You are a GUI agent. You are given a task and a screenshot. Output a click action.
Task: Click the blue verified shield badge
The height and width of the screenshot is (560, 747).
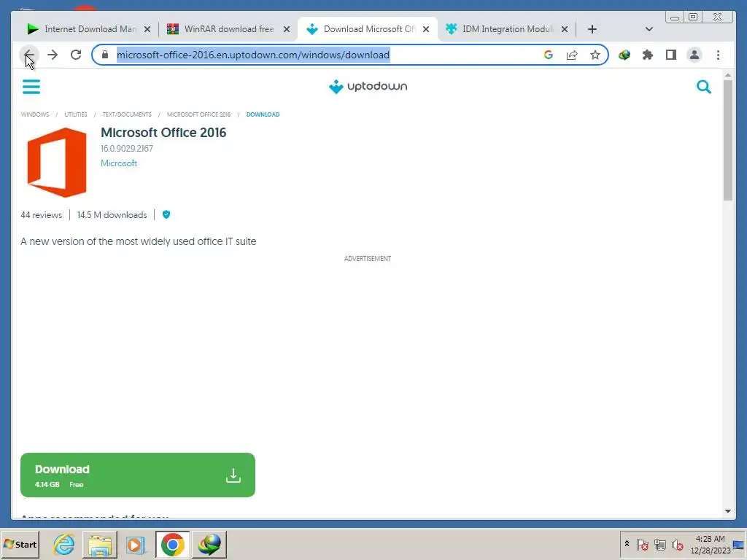pos(166,215)
